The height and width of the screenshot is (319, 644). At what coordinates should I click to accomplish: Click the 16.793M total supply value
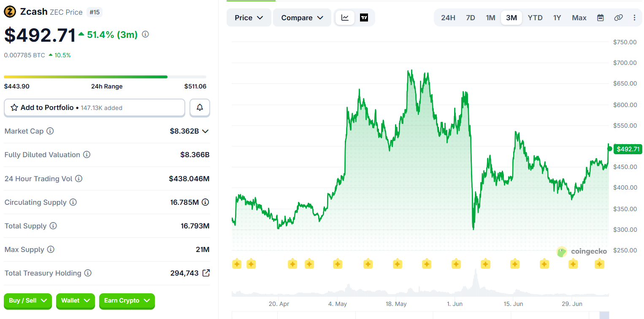[x=195, y=226]
